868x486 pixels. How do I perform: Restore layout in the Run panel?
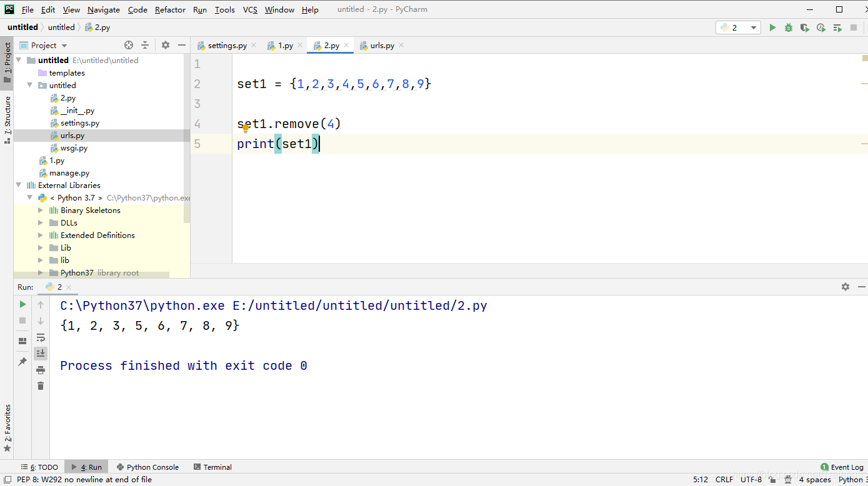point(22,341)
